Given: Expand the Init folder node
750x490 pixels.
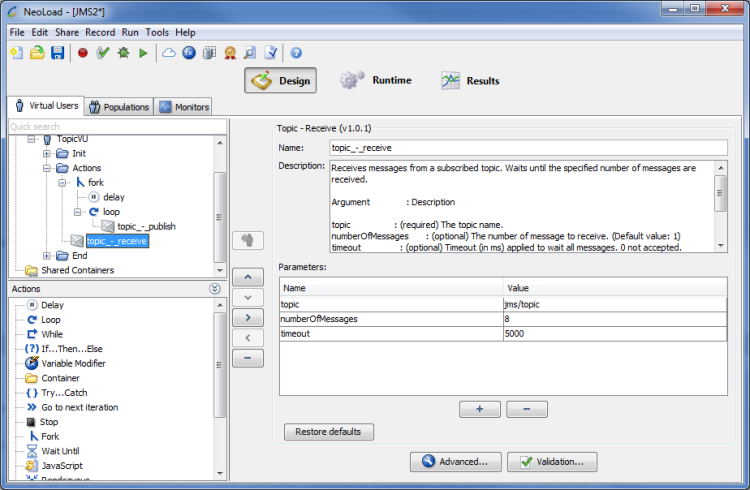Looking at the screenshot, I should (x=47, y=154).
